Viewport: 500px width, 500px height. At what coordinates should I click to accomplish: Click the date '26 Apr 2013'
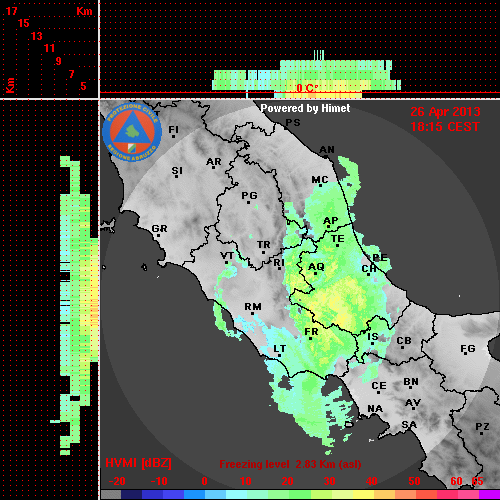coord(445,112)
